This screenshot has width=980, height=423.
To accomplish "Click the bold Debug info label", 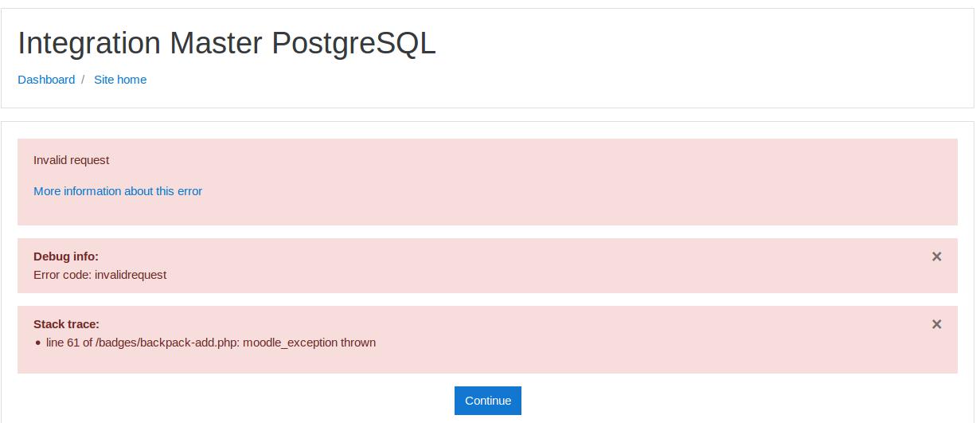I will [66, 257].
